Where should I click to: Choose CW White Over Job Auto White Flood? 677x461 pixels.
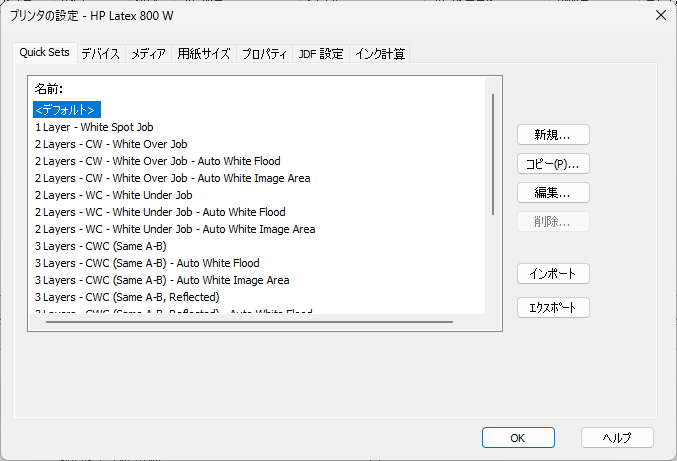coord(158,161)
